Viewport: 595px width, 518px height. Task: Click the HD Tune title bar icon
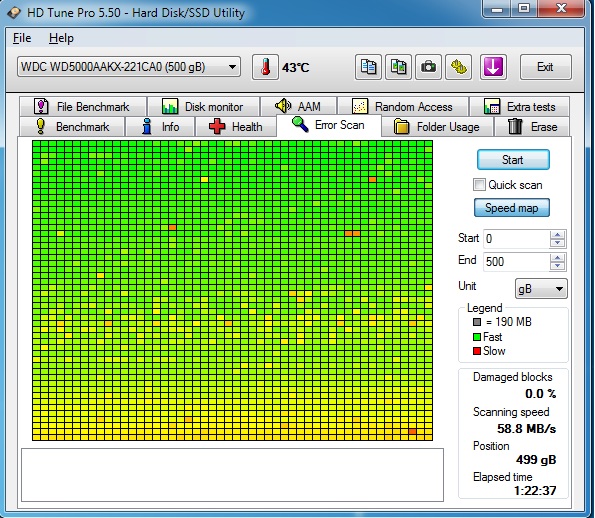tap(14, 13)
